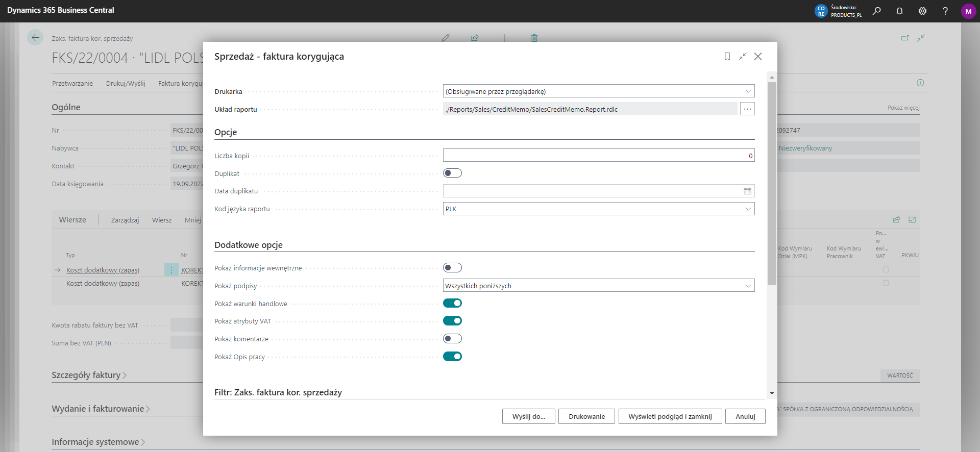The height and width of the screenshot is (452, 980).
Task: Bookmark the report dialog
Action: pos(727,56)
